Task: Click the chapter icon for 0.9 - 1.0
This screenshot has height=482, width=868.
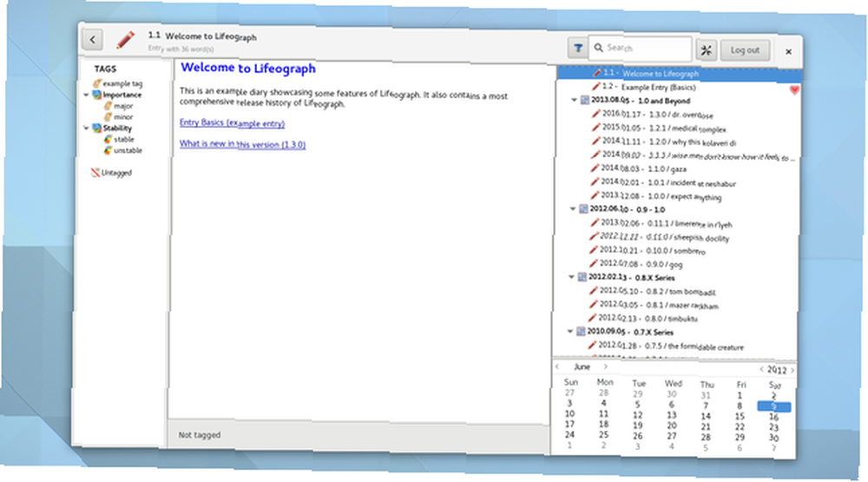Action: (x=583, y=208)
